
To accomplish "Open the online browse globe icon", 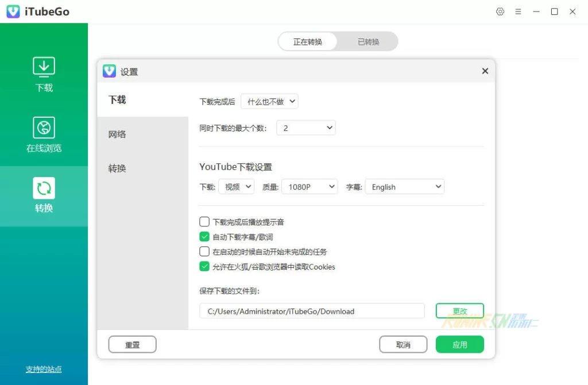I will click(x=44, y=128).
